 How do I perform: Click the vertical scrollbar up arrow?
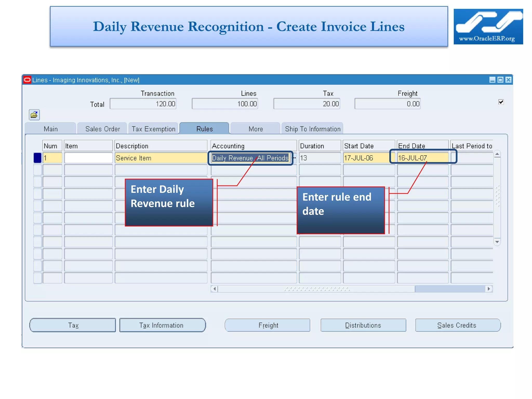click(x=497, y=154)
